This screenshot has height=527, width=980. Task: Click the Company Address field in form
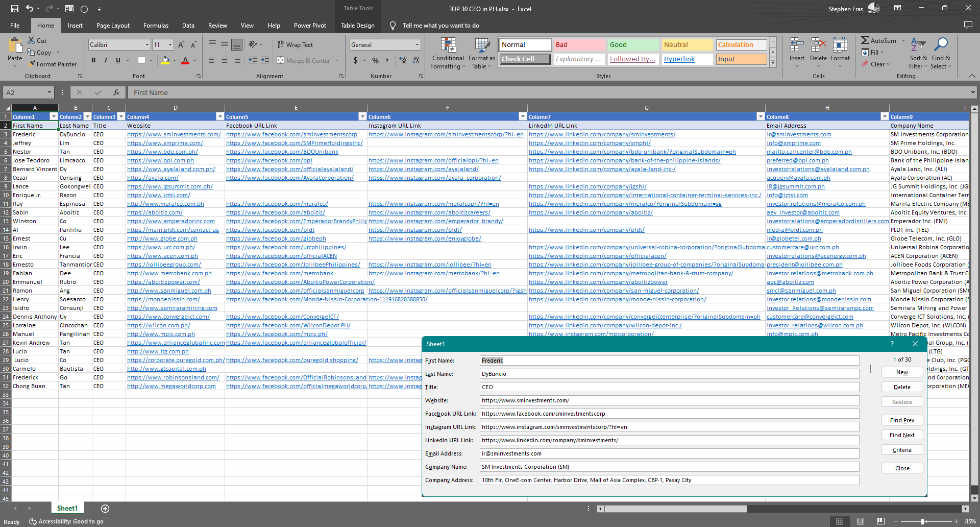click(669, 480)
